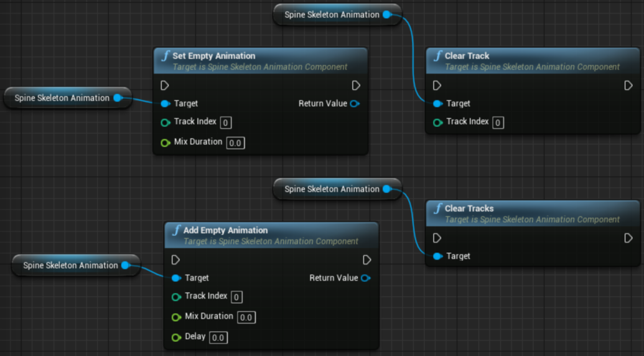
Task: Click Clear Tracks output execution pin
Action: (628, 238)
